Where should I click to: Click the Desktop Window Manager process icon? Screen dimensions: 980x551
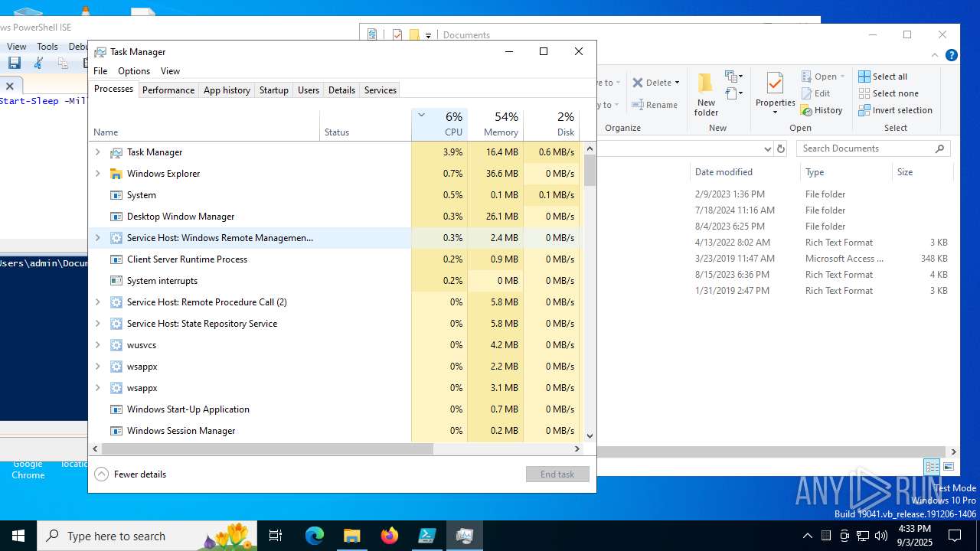point(116,217)
